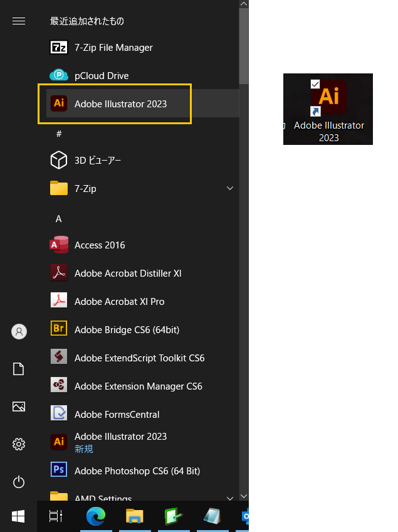Click the scrollbar up arrow
398x532 pixels.
click(244, 4)
